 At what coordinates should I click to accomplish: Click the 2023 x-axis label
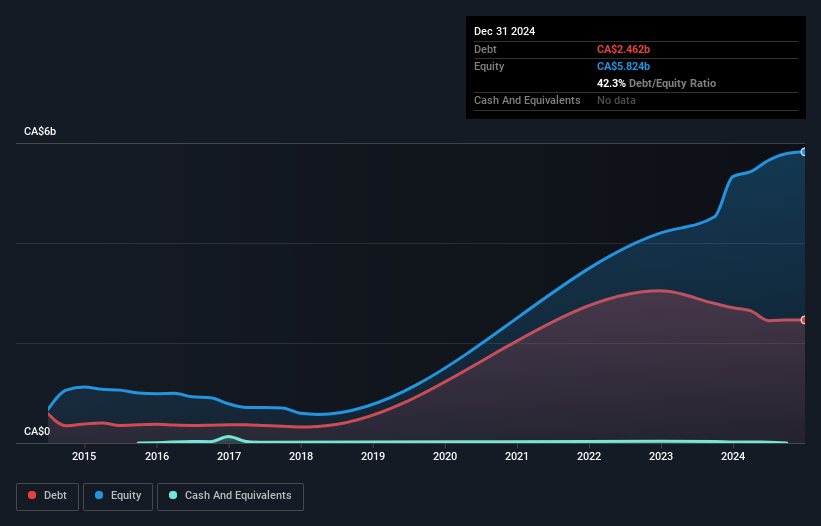[661, 456]
